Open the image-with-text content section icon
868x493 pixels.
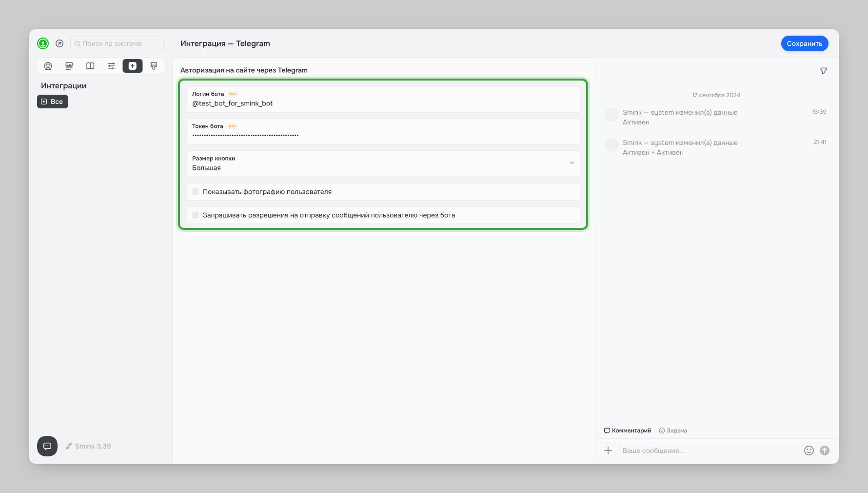[x=69, y=66]
